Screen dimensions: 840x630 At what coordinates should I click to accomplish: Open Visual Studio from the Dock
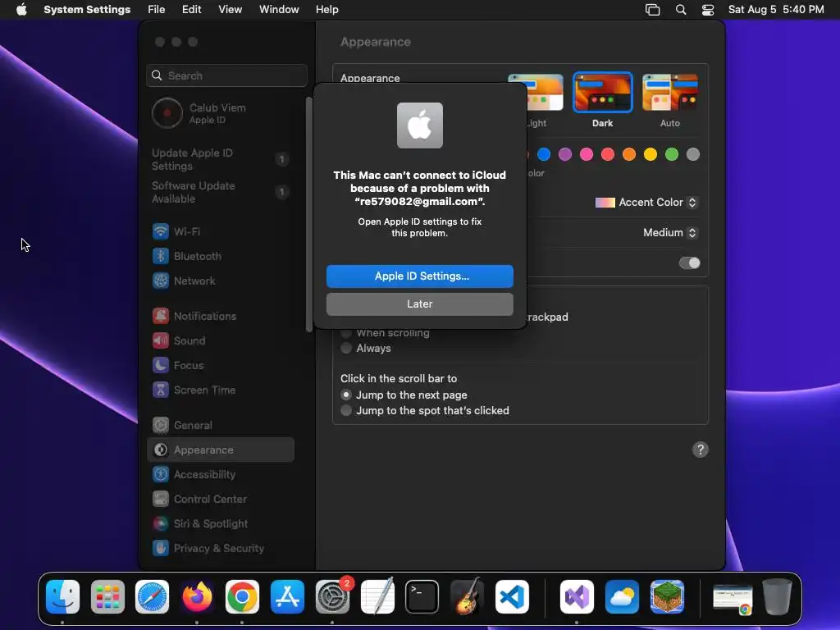577,596
